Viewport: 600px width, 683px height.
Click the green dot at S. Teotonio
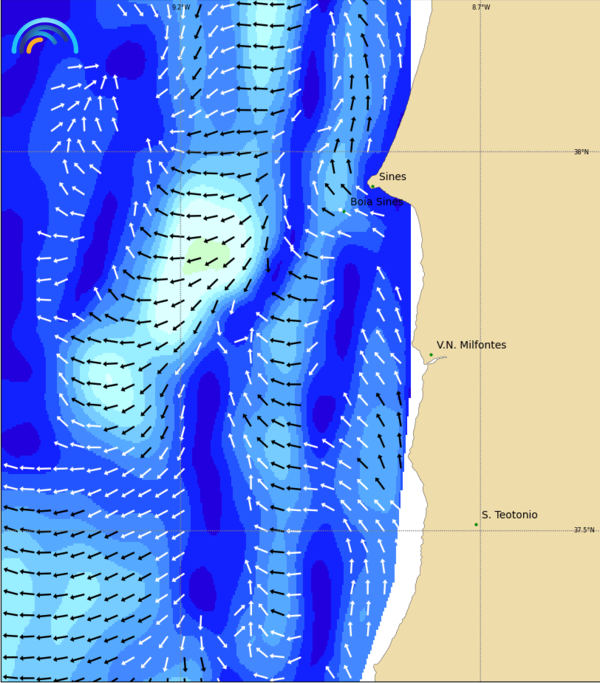(x=476, y=524)
